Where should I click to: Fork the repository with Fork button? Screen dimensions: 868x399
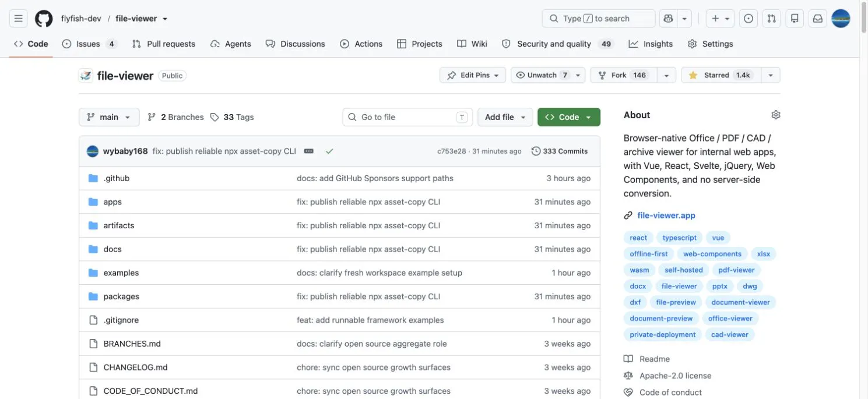624,75
